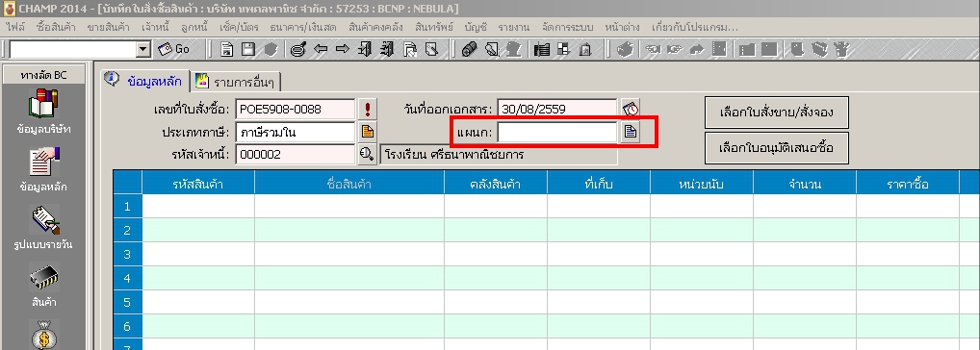Go to previous record with left arrow
Viewport: 980px width, 350px height.
pyautogui.click(x=321, y=49)
